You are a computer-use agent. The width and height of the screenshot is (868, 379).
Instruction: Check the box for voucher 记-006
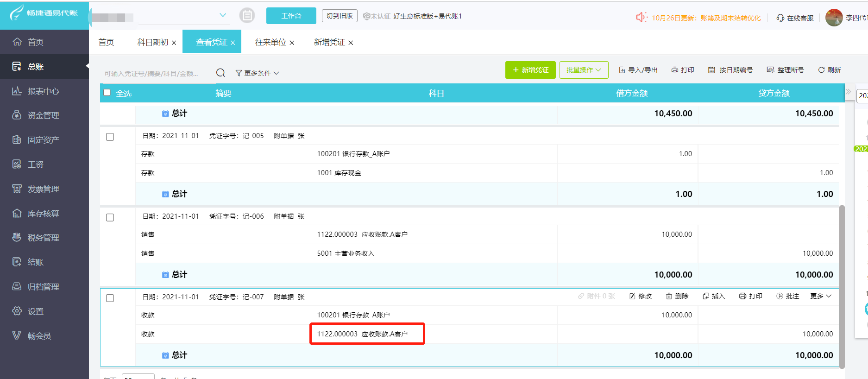110,218
